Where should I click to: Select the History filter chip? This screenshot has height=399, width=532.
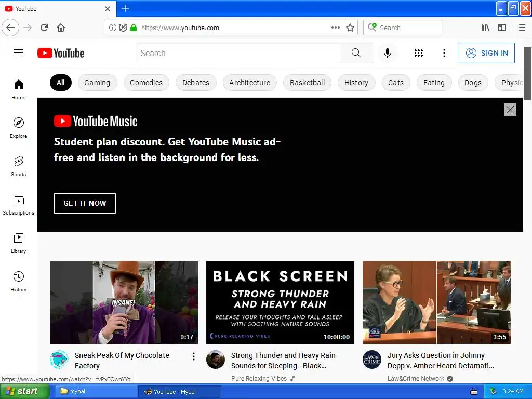(x=356, y=83)
